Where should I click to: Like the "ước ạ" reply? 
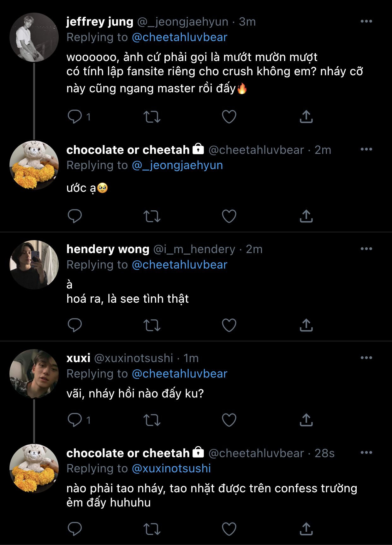click(x=229, y=216)
